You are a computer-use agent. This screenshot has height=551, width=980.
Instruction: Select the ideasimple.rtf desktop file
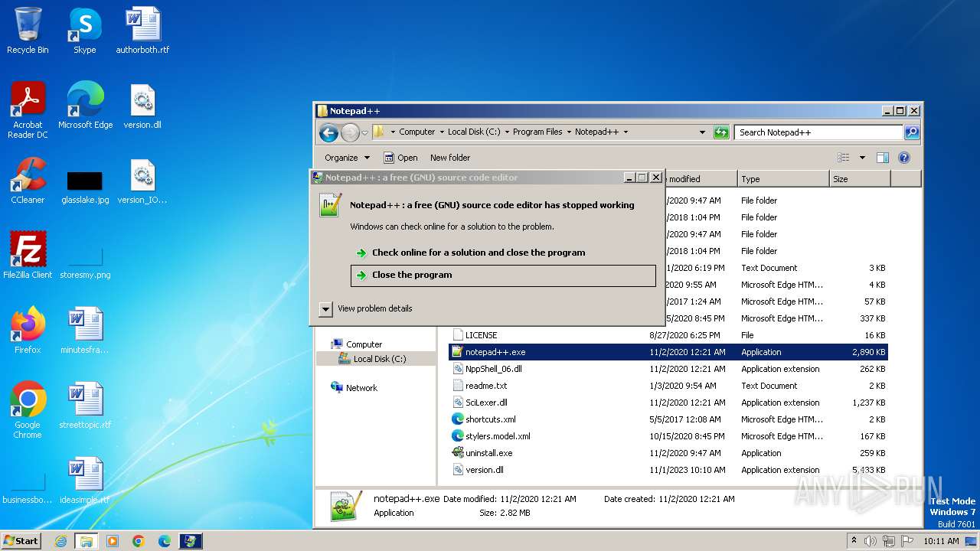coord(85,481)
